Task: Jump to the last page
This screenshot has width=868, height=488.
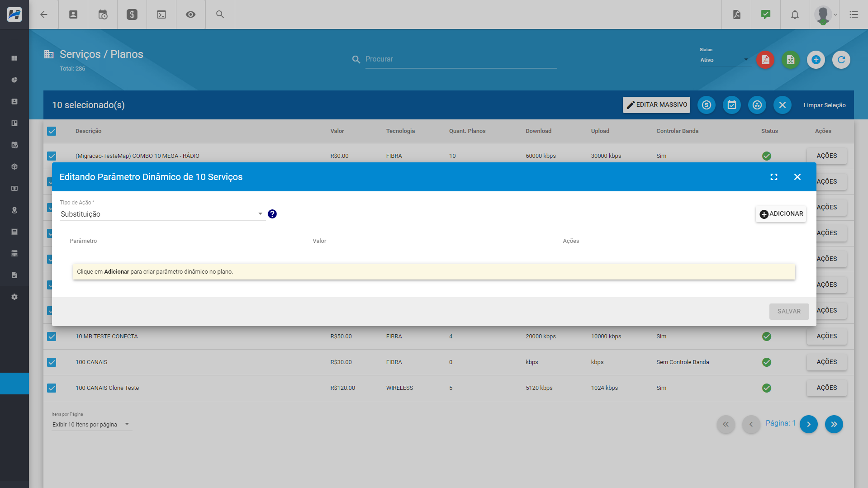Action: pos(834,424)
